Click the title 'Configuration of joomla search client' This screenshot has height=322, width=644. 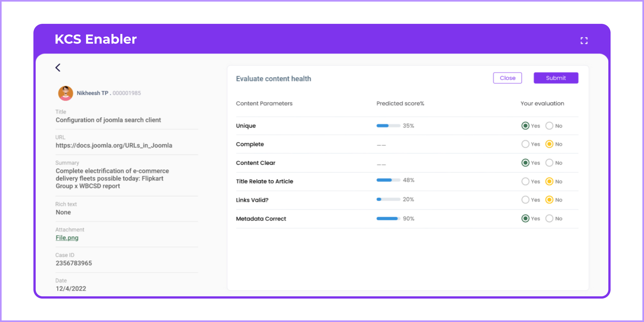pyautogui.click(x=108, y=120)
